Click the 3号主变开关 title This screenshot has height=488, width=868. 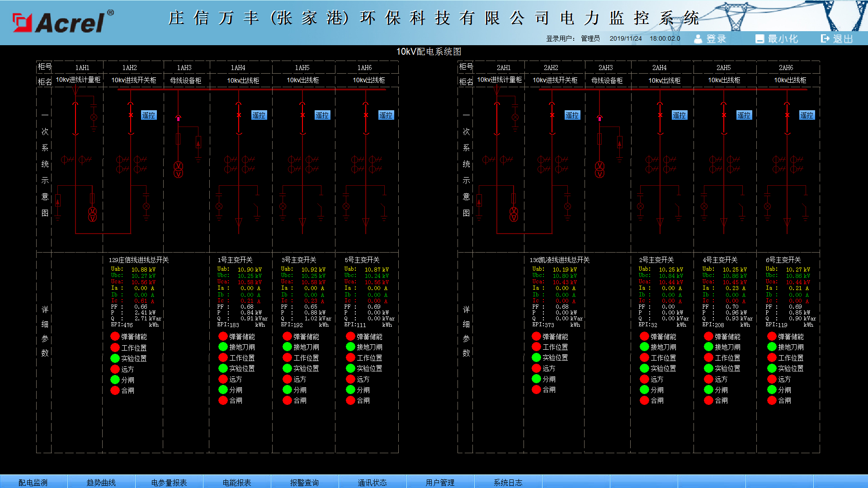click(x=299, y=260)
